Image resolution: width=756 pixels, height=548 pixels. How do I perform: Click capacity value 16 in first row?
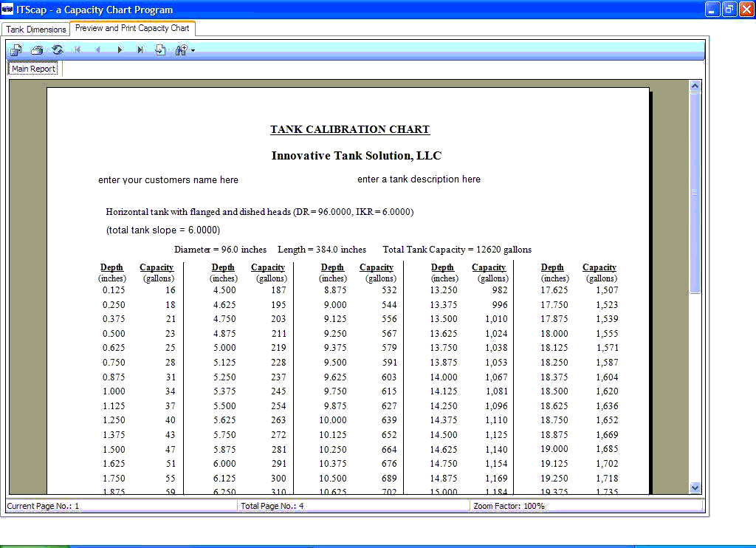point(171,290)
